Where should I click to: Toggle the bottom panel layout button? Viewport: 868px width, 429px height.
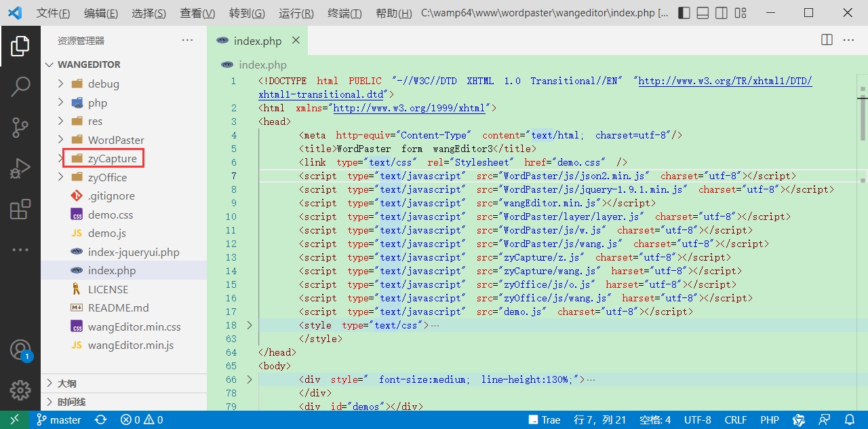(703, 13)
